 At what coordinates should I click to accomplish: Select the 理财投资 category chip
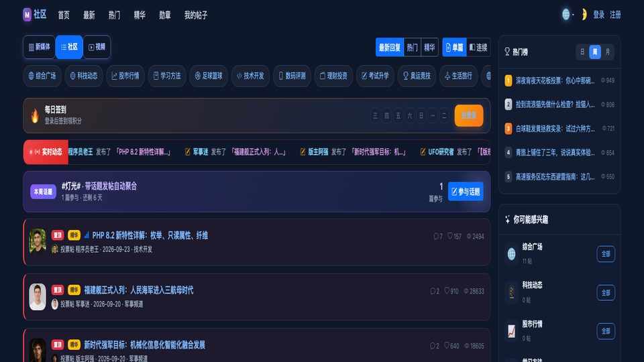[x=333, y=76]
